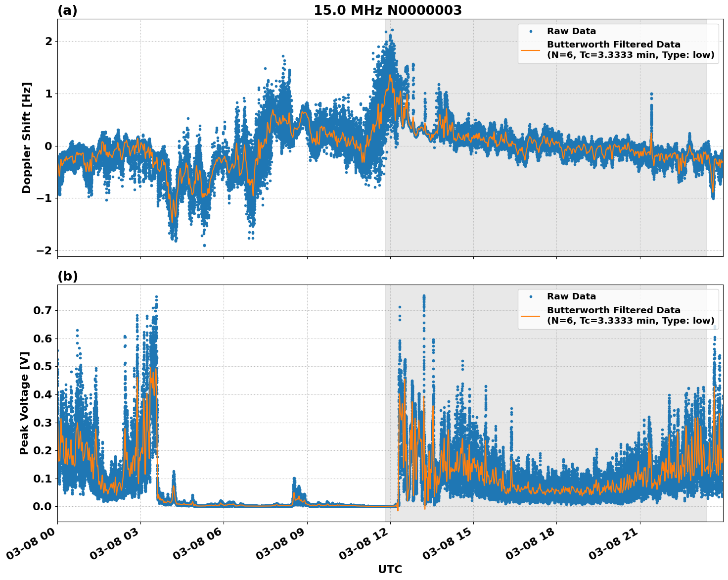Screen dimensions: 728x580
Task: Click the blue Raw Data marker in the Doppler legend
Action: tap(530, 31)
